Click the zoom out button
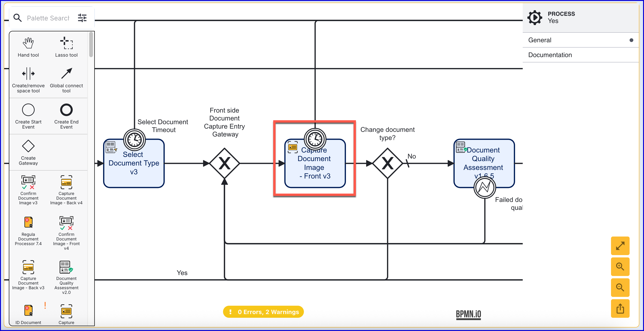Image resolution: width=644 pixels, height=331 pixels. (x=620, y=287)
